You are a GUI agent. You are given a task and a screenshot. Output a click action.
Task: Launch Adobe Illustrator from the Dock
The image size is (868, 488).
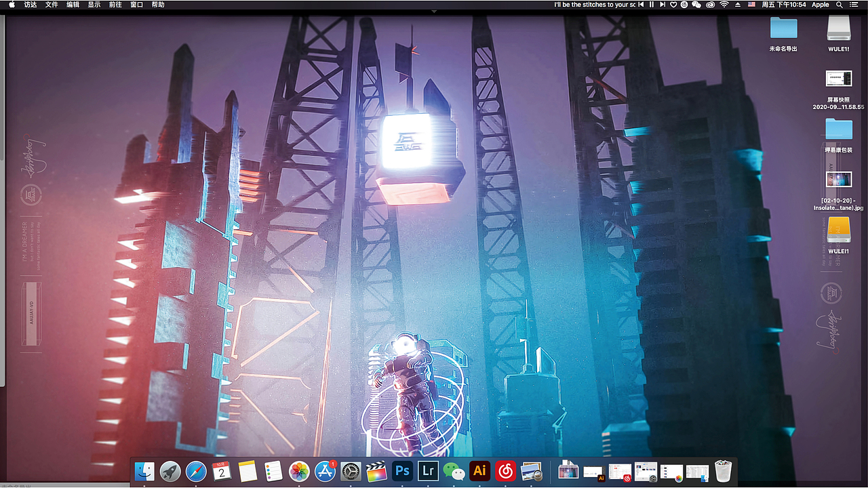pos(479,471)
